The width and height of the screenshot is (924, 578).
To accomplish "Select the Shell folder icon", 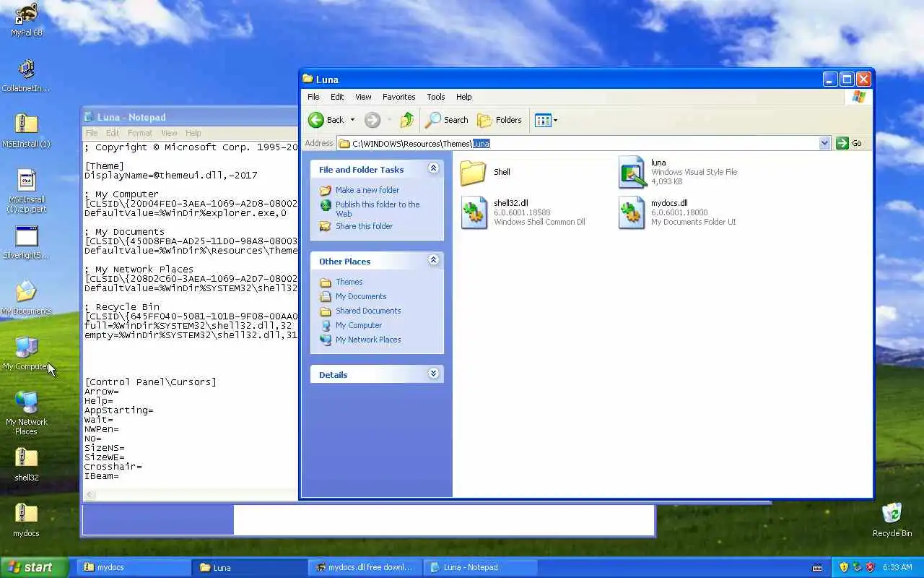I will [x=474, y=173].
